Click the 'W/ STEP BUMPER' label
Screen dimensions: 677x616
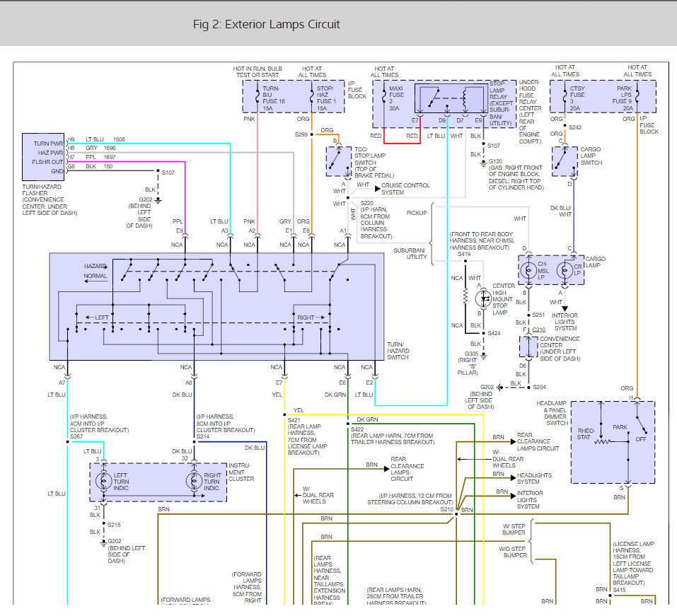[x=514, y=529]
